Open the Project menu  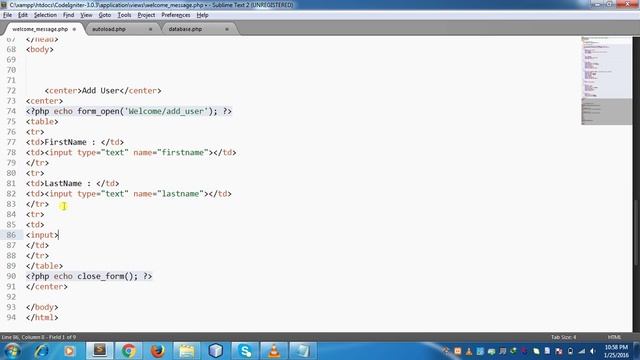(x=146, y=15)
